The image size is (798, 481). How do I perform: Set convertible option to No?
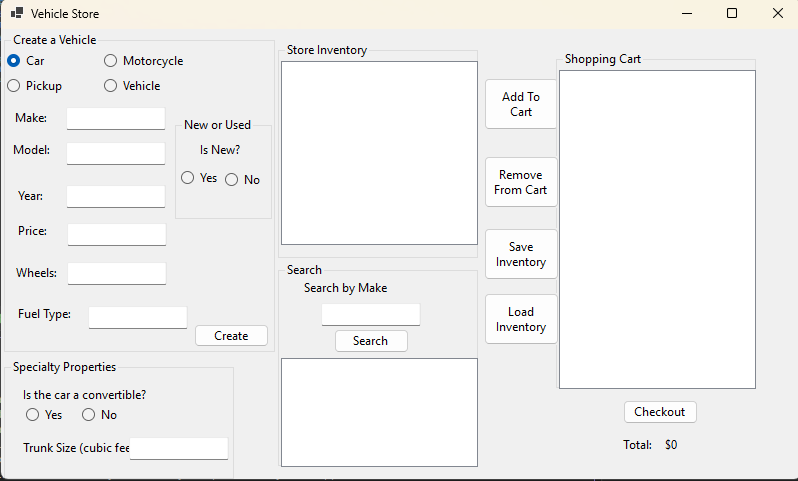click(x=99, y=415)
